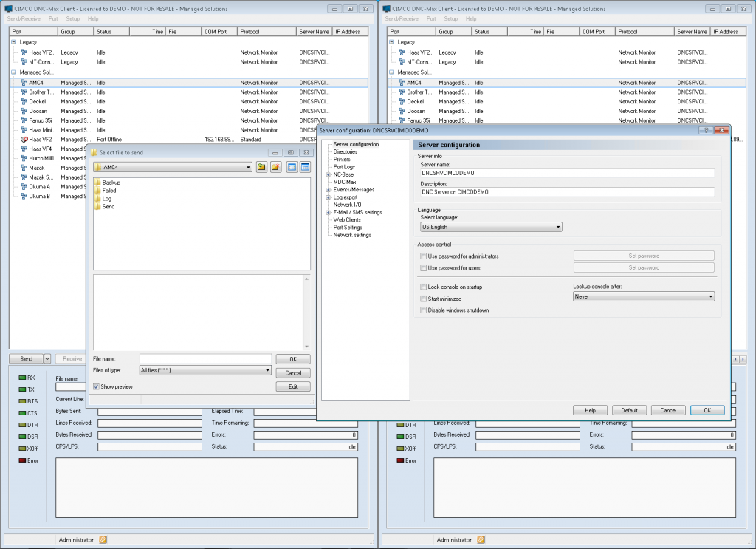Click Okuma B port icon in left window
Image resolution: width=756 pixels, height=549 pixels.
pyautogui.click(x=24, y=197)
